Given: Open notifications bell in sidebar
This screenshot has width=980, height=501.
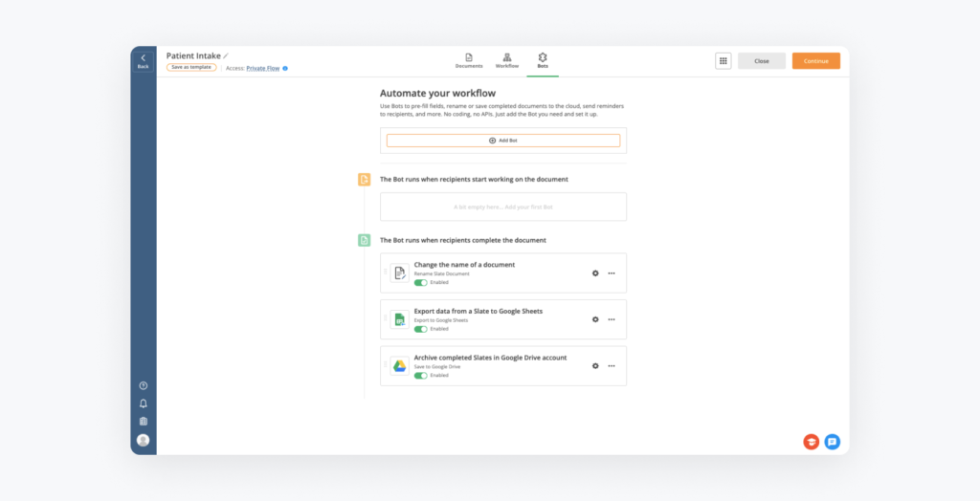Looking at the screenshot, I should pyautogui.click(x=143, y=403).
